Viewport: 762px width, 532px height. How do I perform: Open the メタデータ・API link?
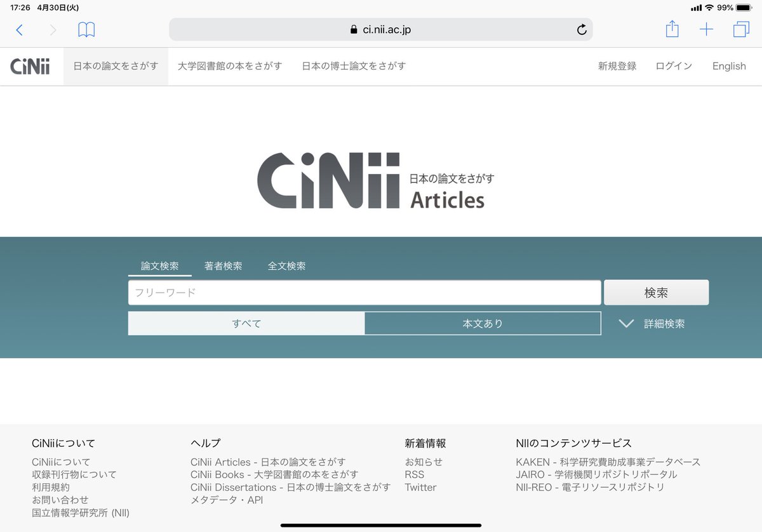pyautogui.click(x=227, y=500)
